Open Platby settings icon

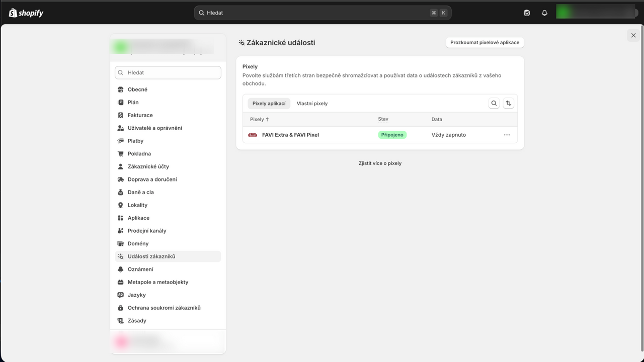pyautogui.click(x=120, y=141)
